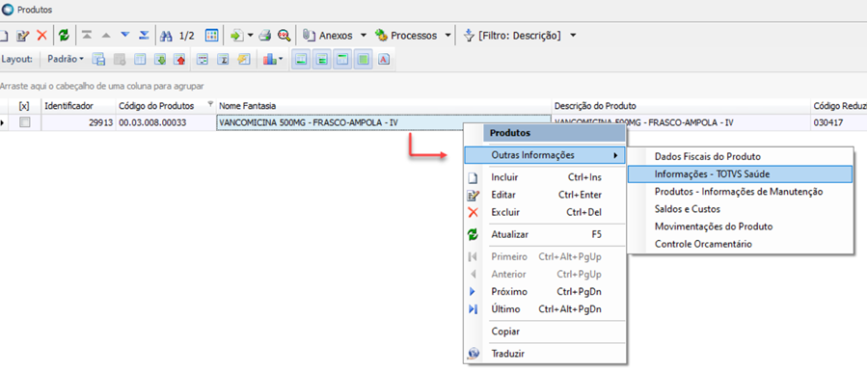Image resolution: width=868 pixels, height=372 pixels.
Task: Click the save layout icon beside Padrão
Action: [98, 59]
